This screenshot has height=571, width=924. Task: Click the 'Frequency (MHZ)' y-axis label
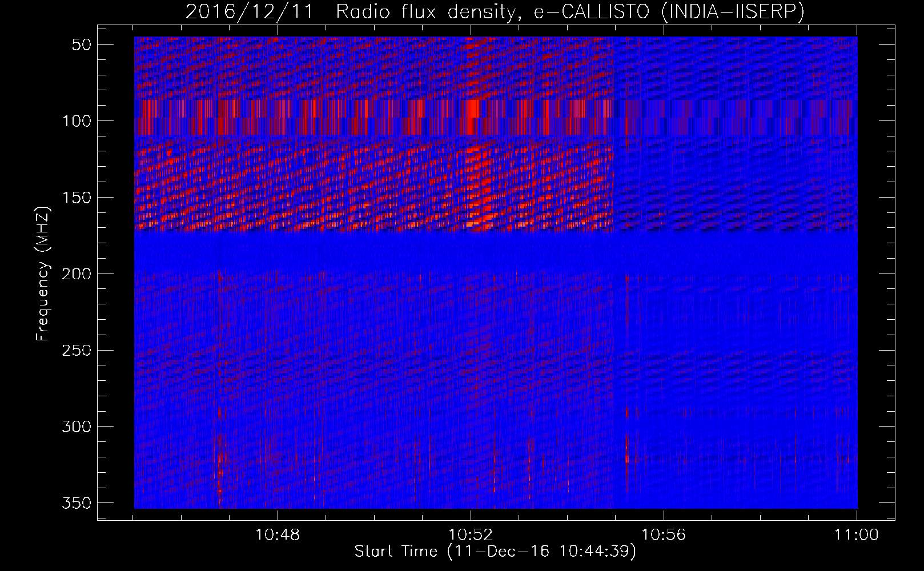(43, 274)
